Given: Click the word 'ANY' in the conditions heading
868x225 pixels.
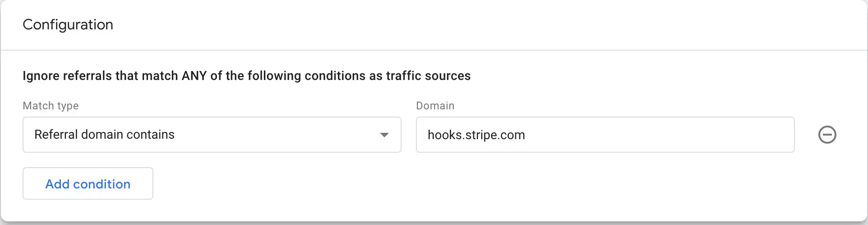Looking at the screenshot, I should [194, 75].
